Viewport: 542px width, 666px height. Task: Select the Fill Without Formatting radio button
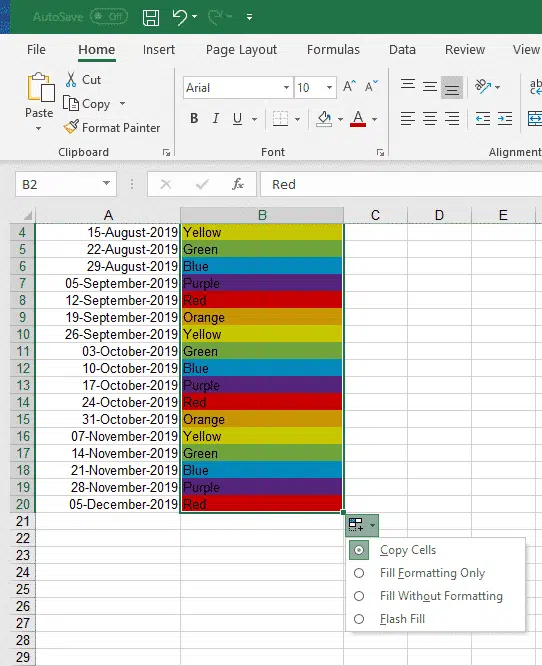[x=359, y=596]
